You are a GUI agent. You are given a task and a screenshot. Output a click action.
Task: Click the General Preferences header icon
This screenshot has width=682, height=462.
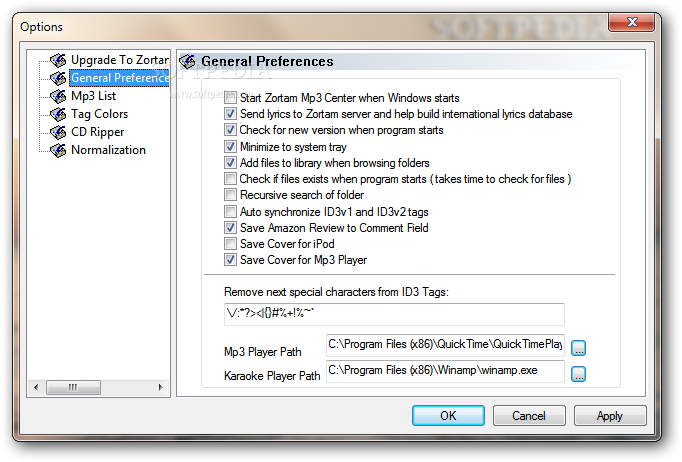coord(187,61)
